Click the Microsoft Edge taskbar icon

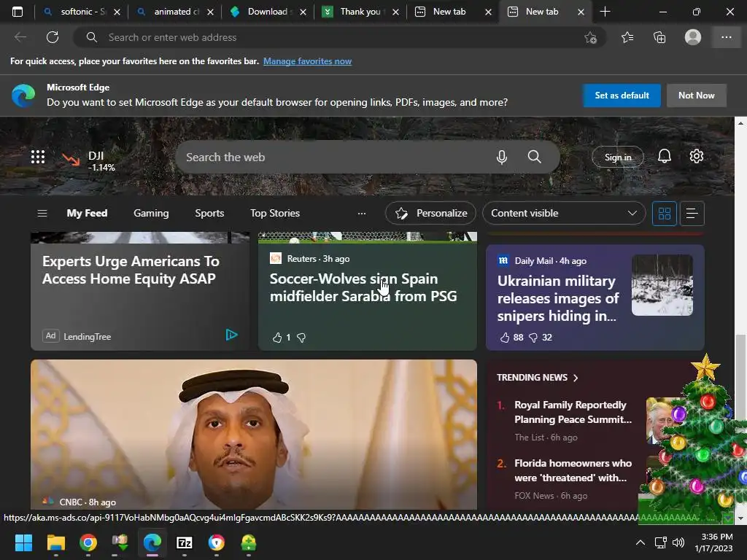(152, 542)
